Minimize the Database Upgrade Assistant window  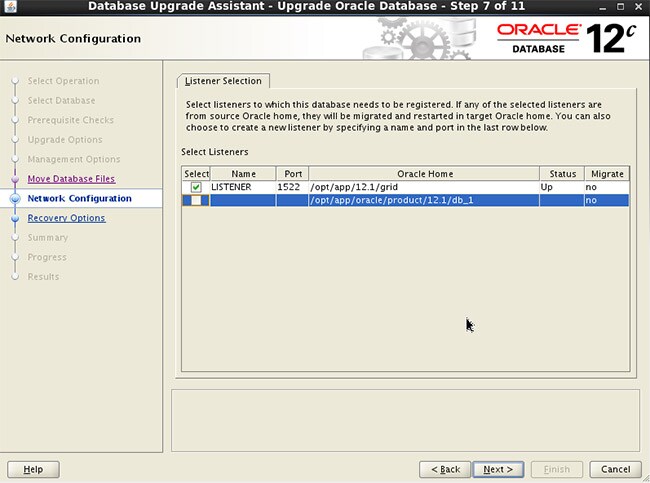(x=603, y=7)
